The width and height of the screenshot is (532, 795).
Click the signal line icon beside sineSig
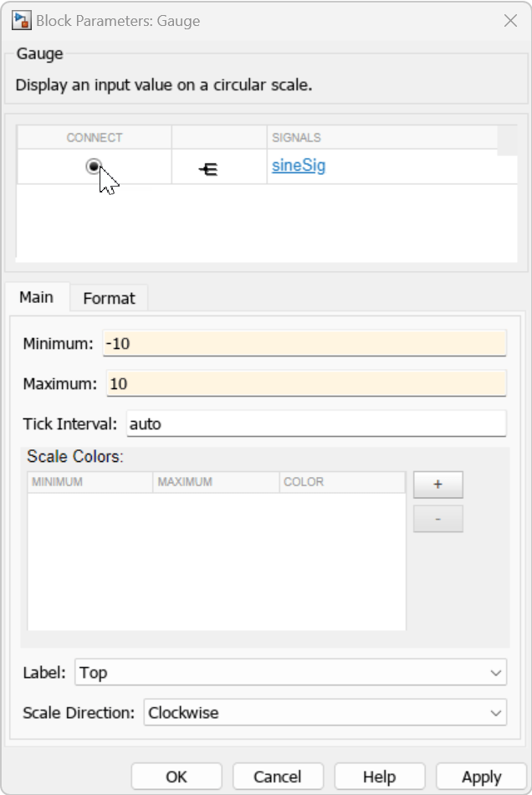(x=206, y=167)
